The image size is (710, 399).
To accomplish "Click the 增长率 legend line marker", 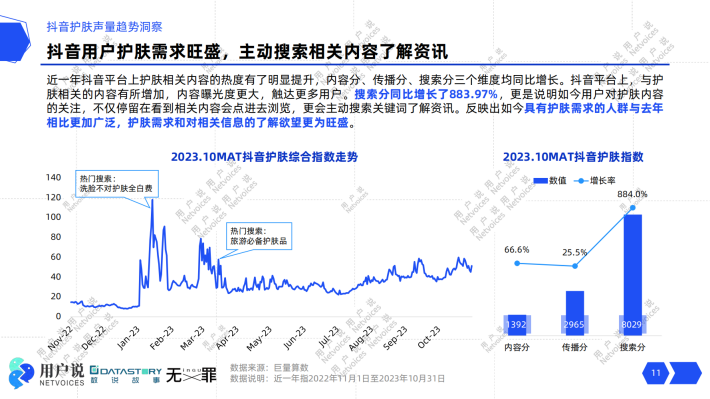I will pyautogui.click(x=580, y=181).
